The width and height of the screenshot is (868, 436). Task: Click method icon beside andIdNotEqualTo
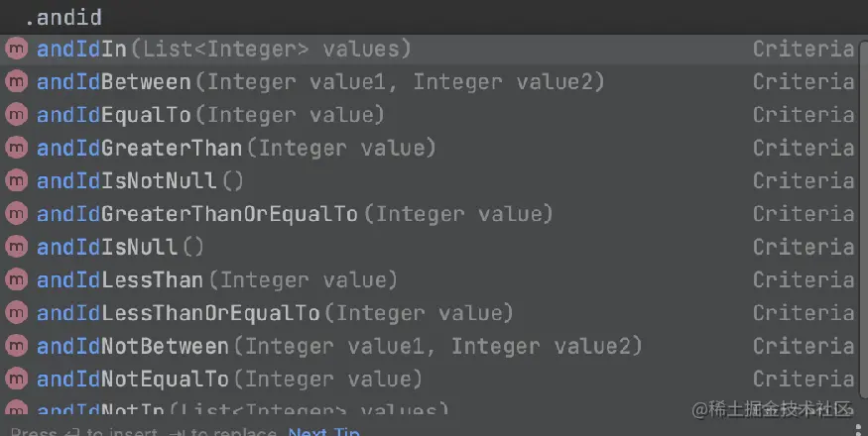click(16, 379)
